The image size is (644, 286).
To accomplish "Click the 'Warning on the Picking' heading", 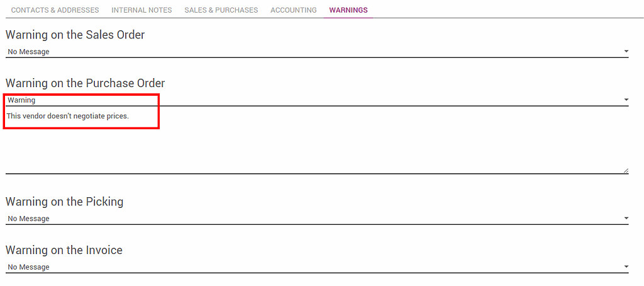I will (x=64, y=202).
